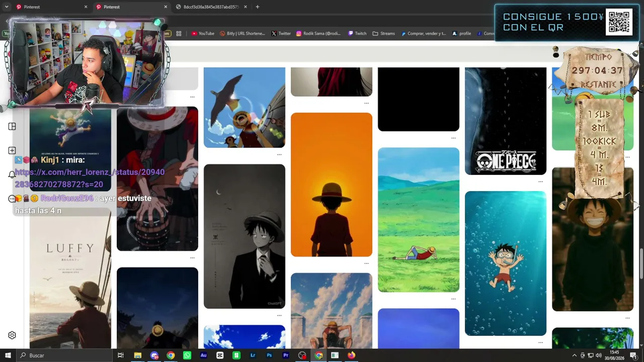This screenshot has width=644, height=362.
Task: Open Adobe Lightroom from the taskbar
Action: [x=253, y=355]
